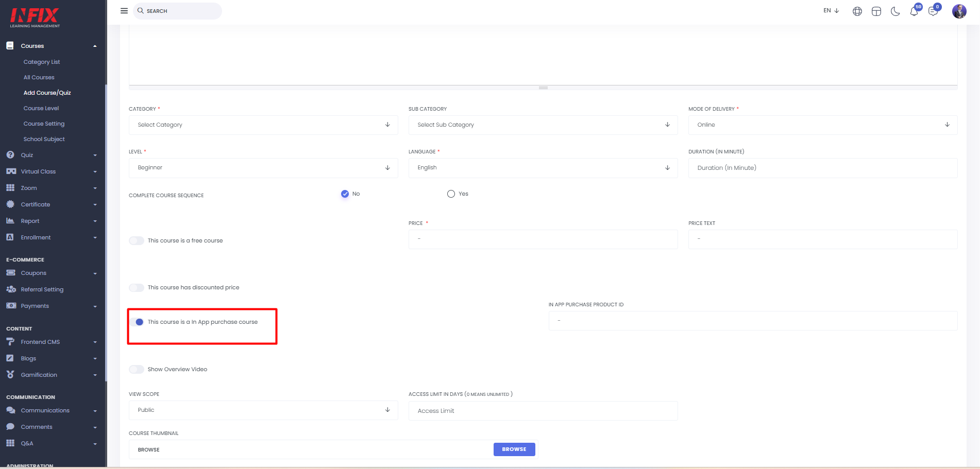980x469 pixels.
Task: Collapse the Courses menu arrow
Action: tap(95, 46)
